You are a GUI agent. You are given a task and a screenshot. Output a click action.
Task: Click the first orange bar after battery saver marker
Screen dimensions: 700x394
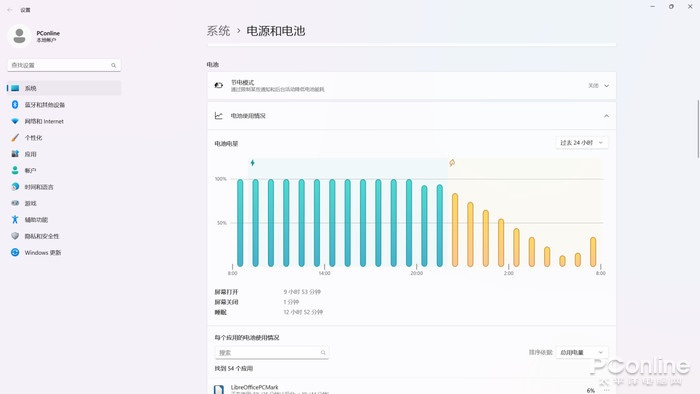click(455, 230)
